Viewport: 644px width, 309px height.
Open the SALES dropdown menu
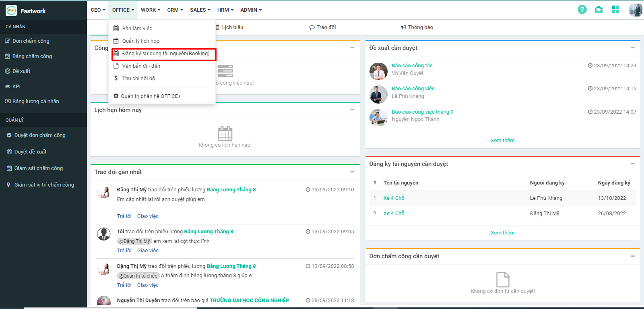click(200, 10)
